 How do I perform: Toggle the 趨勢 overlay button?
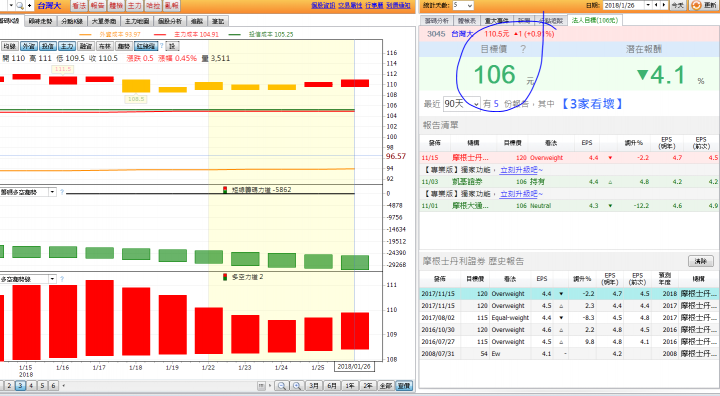pos(124,46)
